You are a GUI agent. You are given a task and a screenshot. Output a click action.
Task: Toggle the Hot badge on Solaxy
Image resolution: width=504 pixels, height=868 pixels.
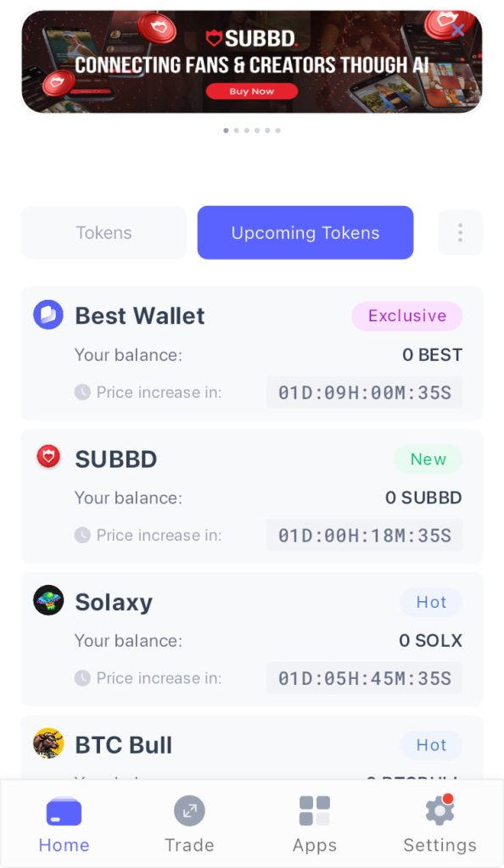431,602
